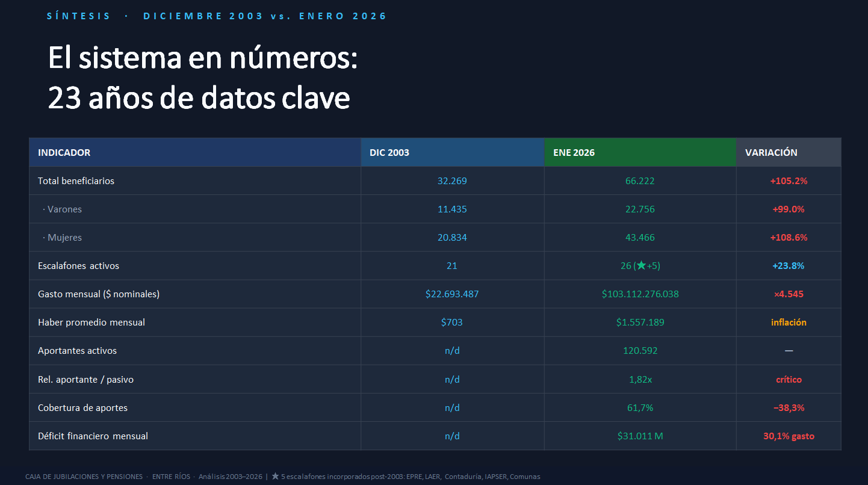This screenshot has width=868, height=485.
Task: Select the $103.112.276.038 monthly expense value
Action: (x=640, y=294)
